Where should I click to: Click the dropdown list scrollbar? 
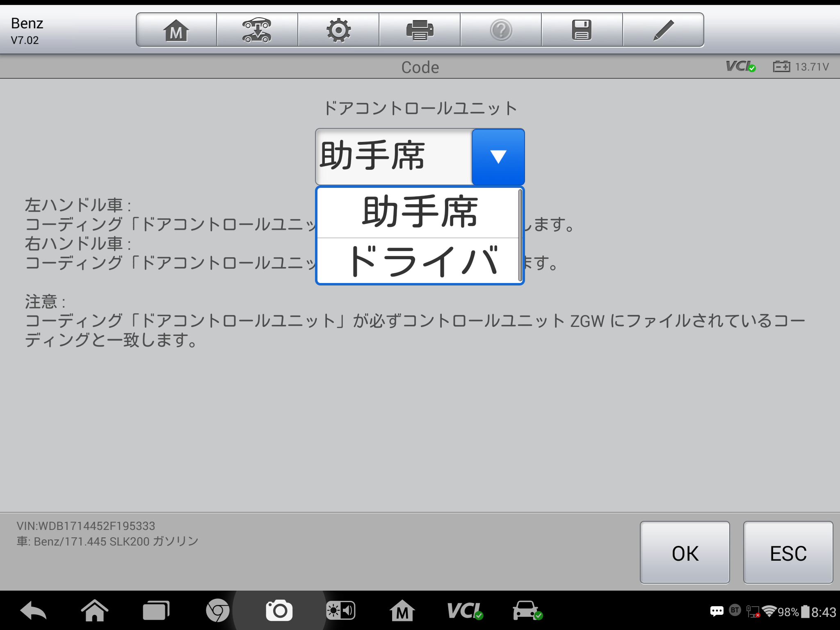tap(520, 235)
